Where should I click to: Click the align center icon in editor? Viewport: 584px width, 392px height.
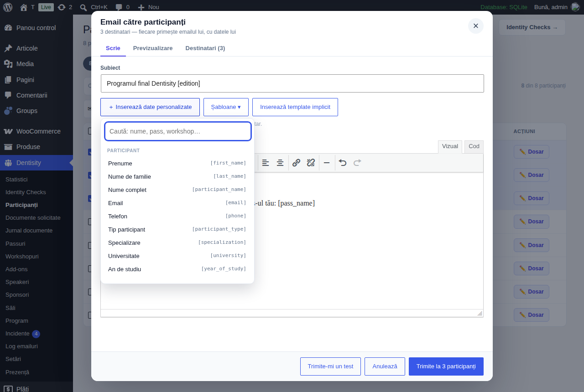coord(280,163)
